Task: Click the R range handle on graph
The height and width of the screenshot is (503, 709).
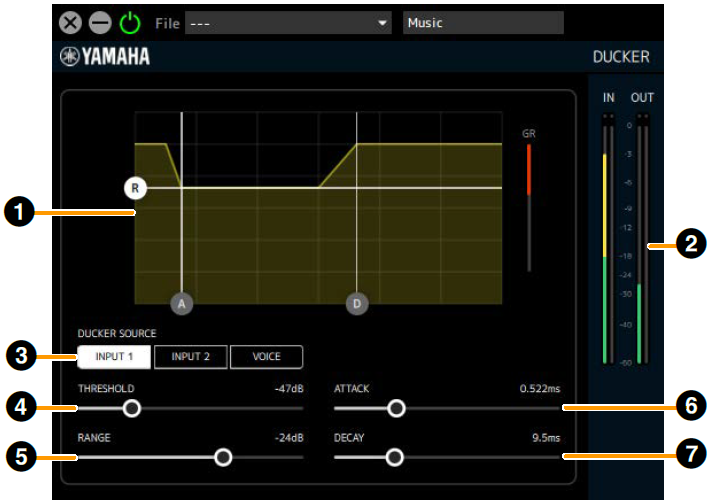Action: point(135,187)
